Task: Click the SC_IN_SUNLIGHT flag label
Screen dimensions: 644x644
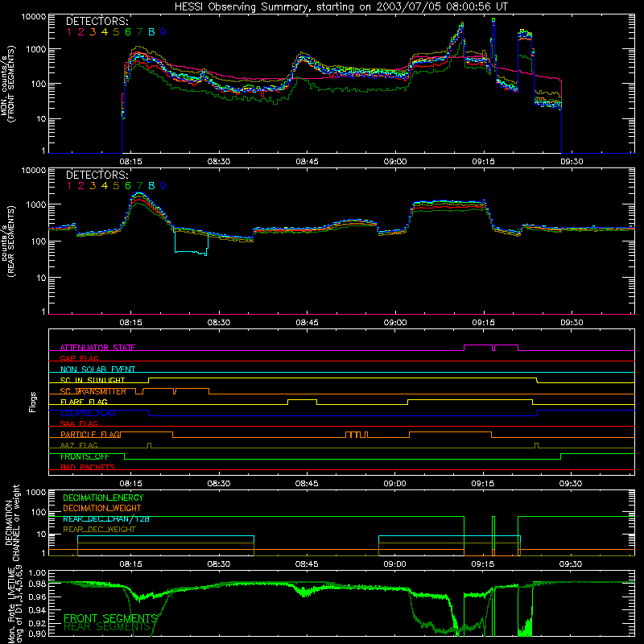Action: [93, 380]
